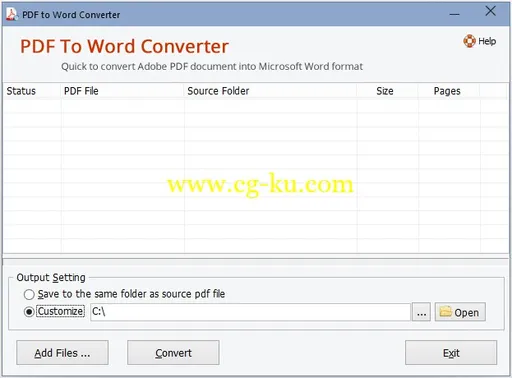Sort by the Status column header

point(32,91)
